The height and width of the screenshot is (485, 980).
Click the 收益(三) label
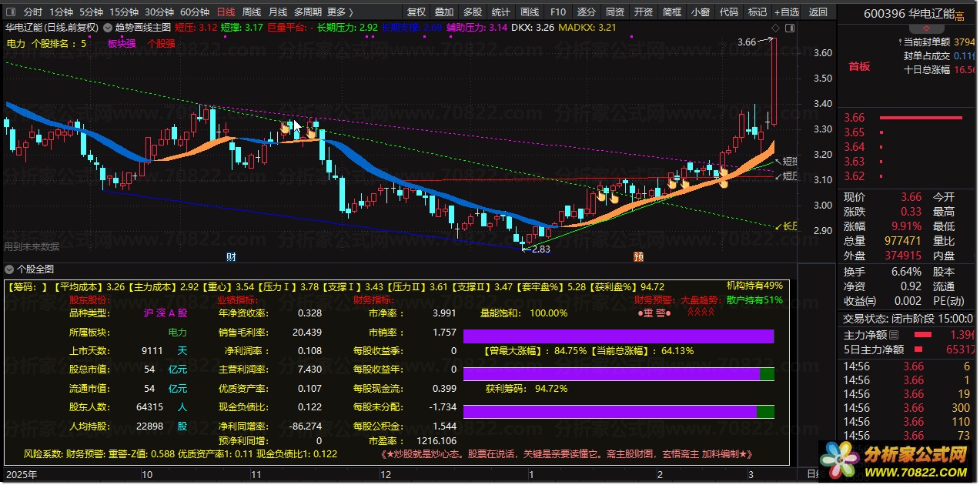(x=861, y=301)
